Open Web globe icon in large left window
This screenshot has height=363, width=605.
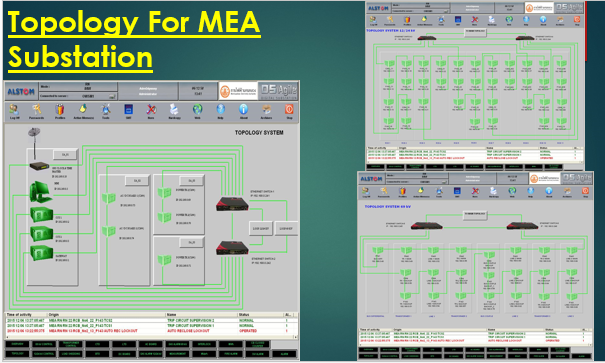197,110
